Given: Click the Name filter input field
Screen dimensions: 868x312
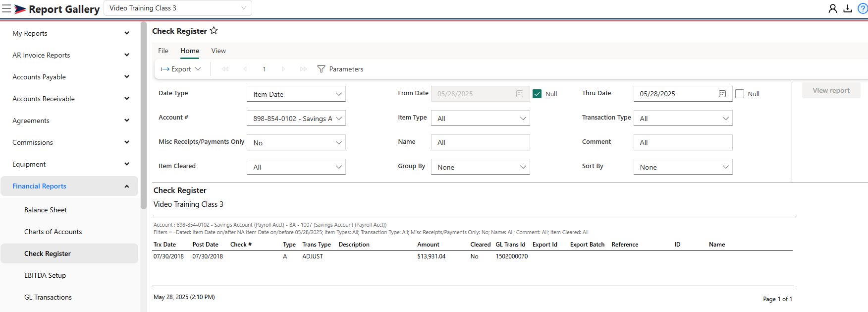Looking at the screenshot, I should [x=481, y=142].
